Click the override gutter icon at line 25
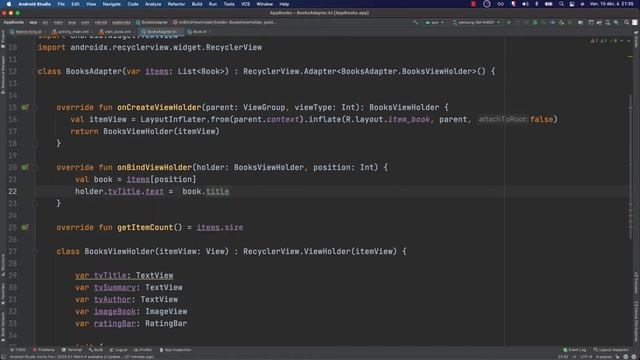This screenshot has height=360, width=640. click(x=24, y=227)
